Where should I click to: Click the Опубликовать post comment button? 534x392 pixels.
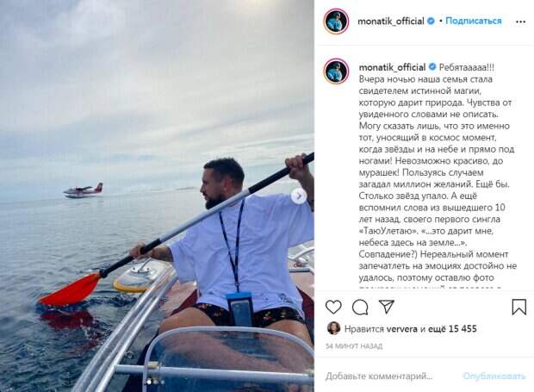pyautogui.click(x=494, y=376)
